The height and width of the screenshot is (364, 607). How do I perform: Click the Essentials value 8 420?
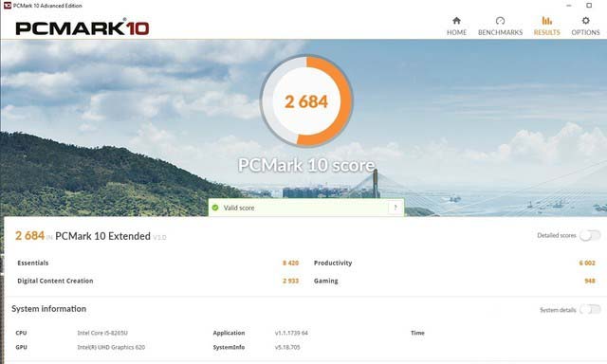(290, 263)
